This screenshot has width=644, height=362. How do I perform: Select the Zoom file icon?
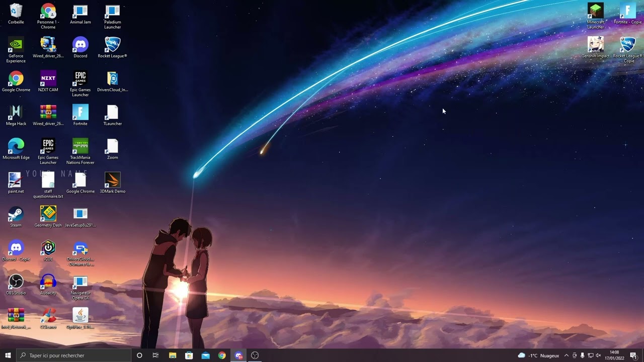(112, 149)
